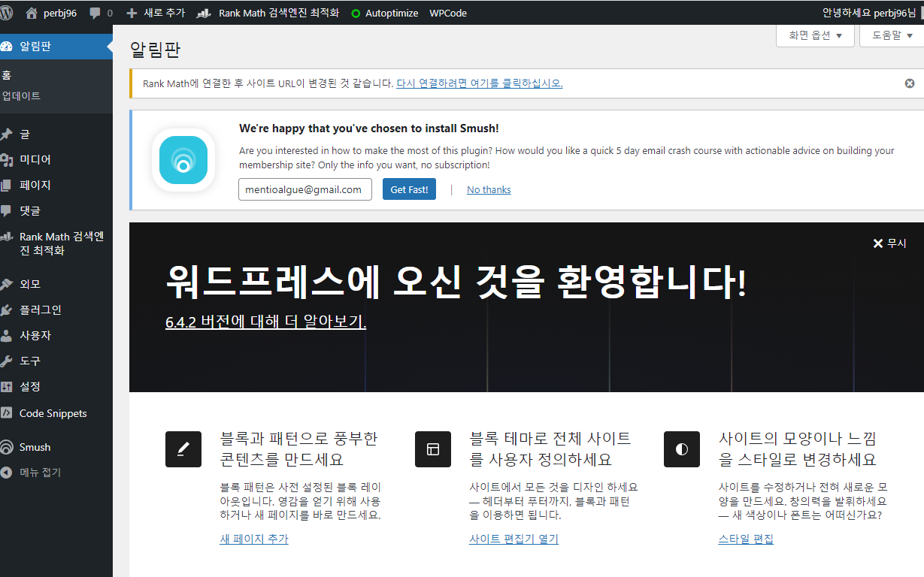Click heading 블록과 패턴으로 풍부한 콘텐츠를 만드세요

point(299,449)
